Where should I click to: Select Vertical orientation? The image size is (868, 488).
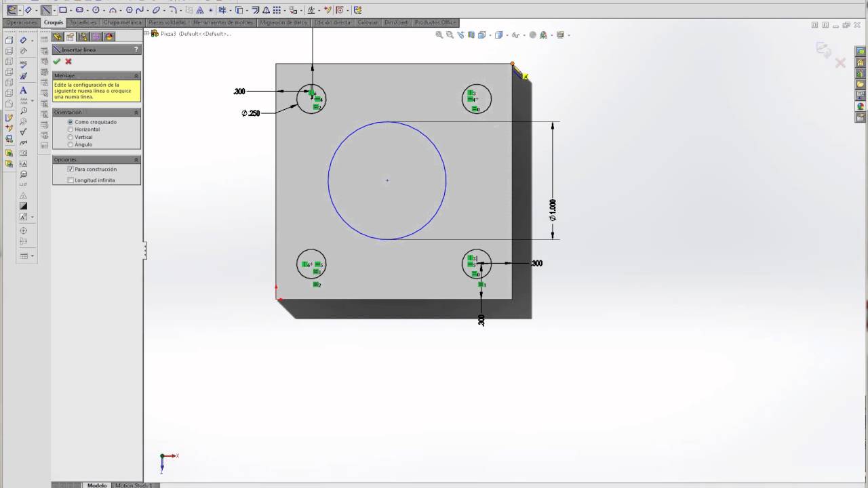(x=71, y=137)
